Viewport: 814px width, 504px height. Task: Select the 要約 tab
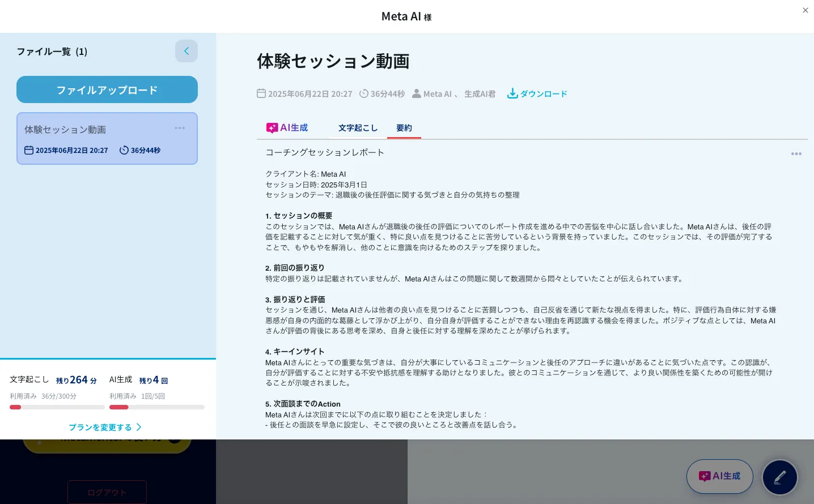pos(404,128)
